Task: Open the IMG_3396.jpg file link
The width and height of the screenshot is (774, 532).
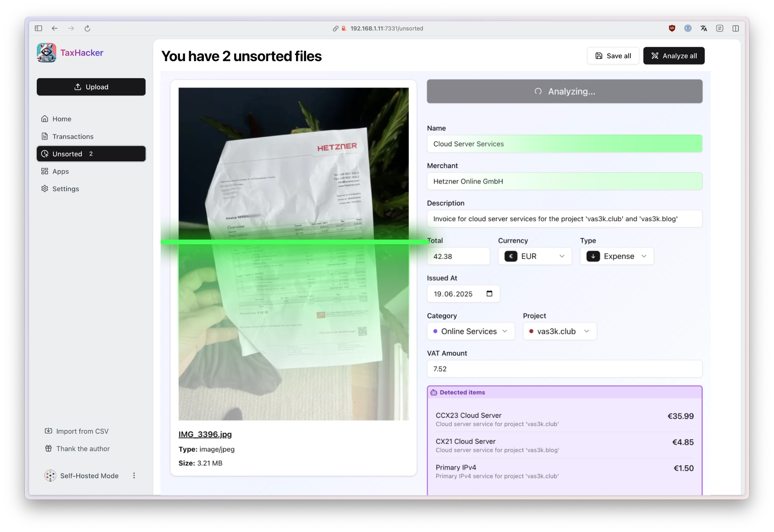Action: click(x=205, y=434)
